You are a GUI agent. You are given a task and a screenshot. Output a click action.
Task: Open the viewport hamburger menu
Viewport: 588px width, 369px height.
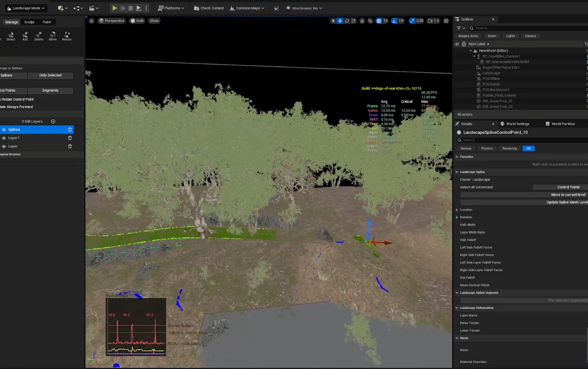click(x=92, y=21)
